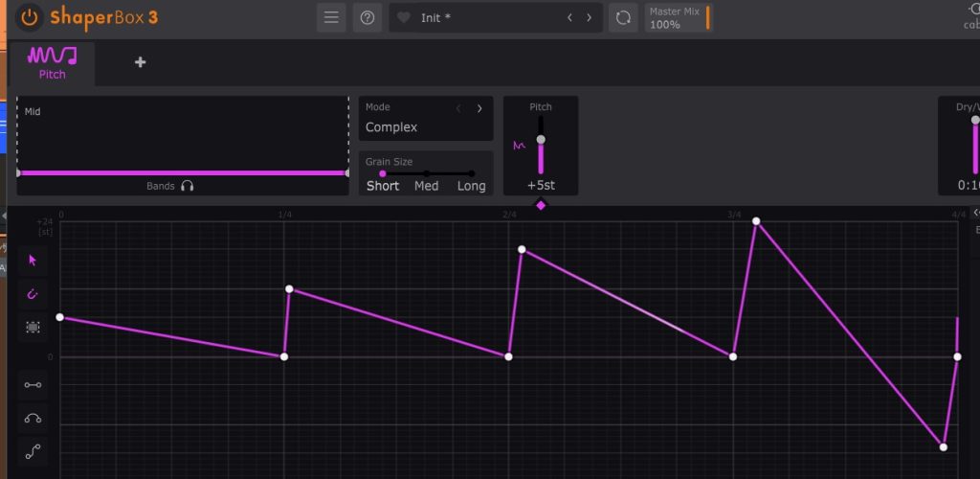Viewport: 980px width, 479px height.
Task: Switch to next Mode with right chevron
Action: pos(479,108)
